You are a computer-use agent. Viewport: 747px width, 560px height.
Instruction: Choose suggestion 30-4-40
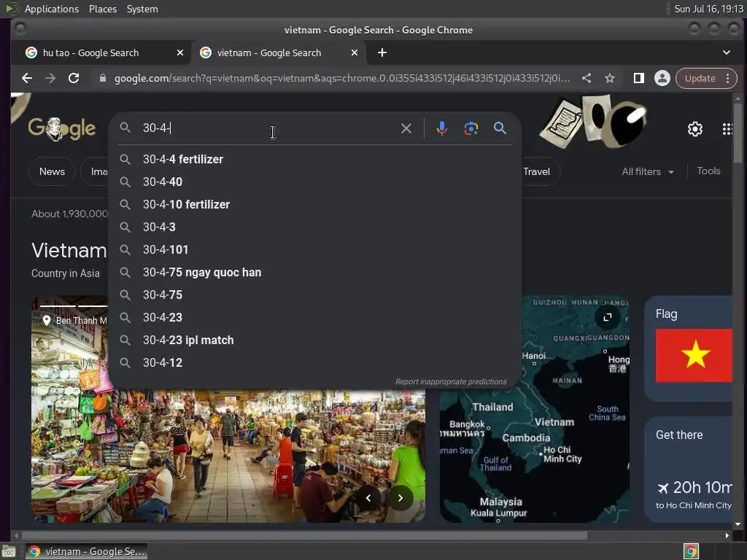pyautogui.click(x=314, y=182)
